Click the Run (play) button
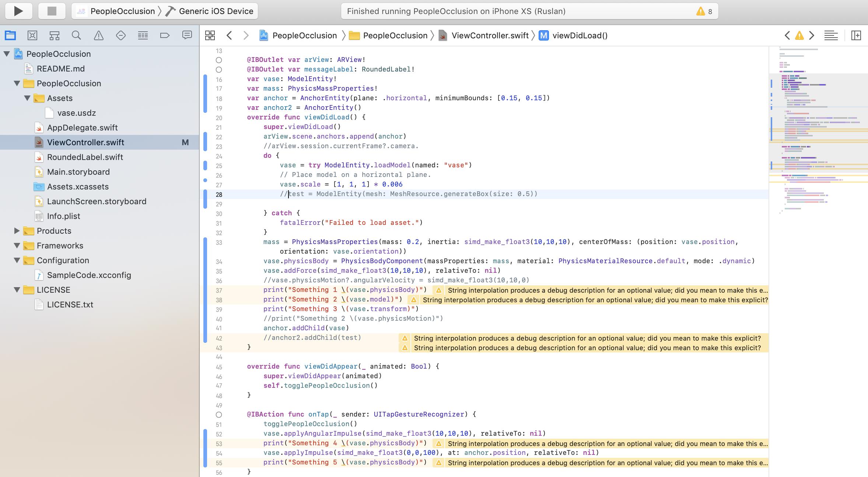This screenshot has width=868, height=477. coord(18,11)
